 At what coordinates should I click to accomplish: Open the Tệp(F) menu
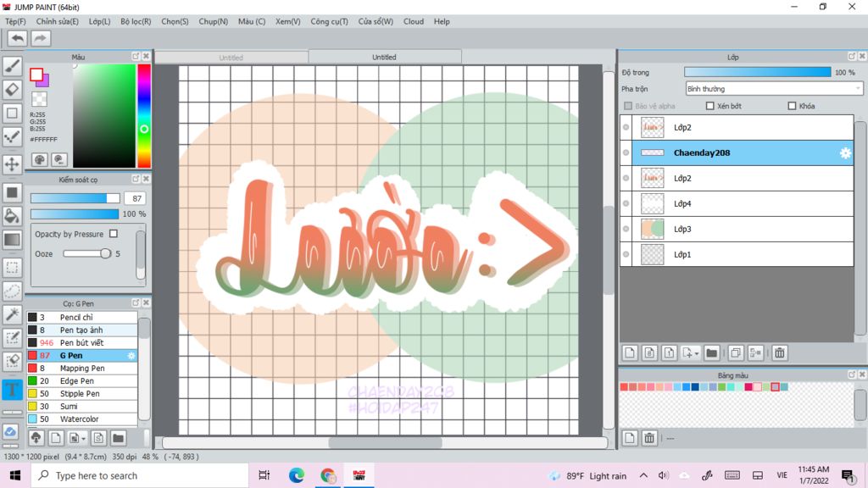click(x=15, y=21)
